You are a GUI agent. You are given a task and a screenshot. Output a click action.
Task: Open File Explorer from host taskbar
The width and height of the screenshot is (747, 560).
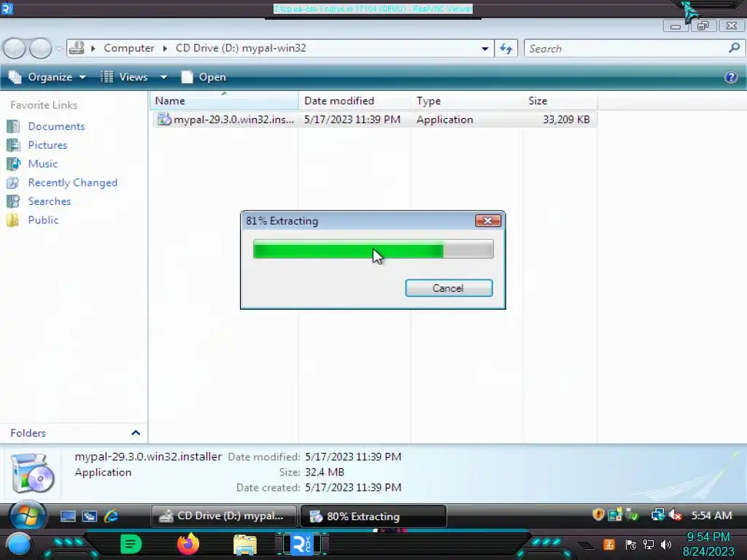coord(245,545)
